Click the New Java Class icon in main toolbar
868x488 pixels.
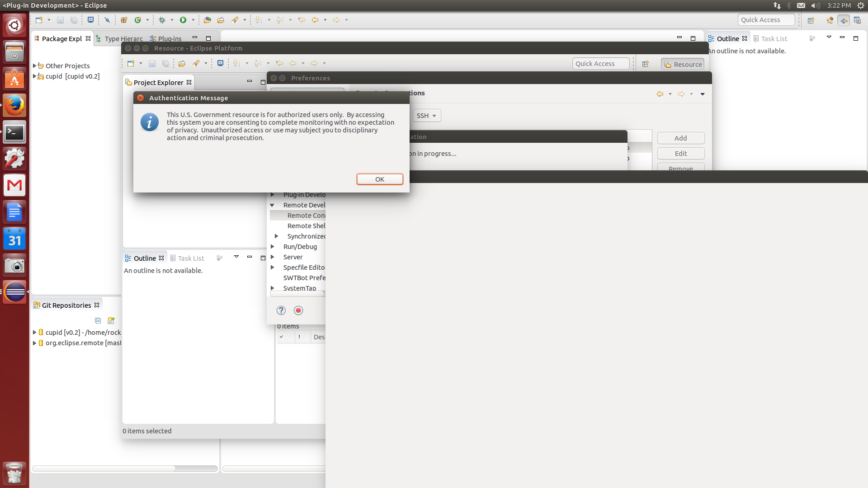tap(138, 20)
